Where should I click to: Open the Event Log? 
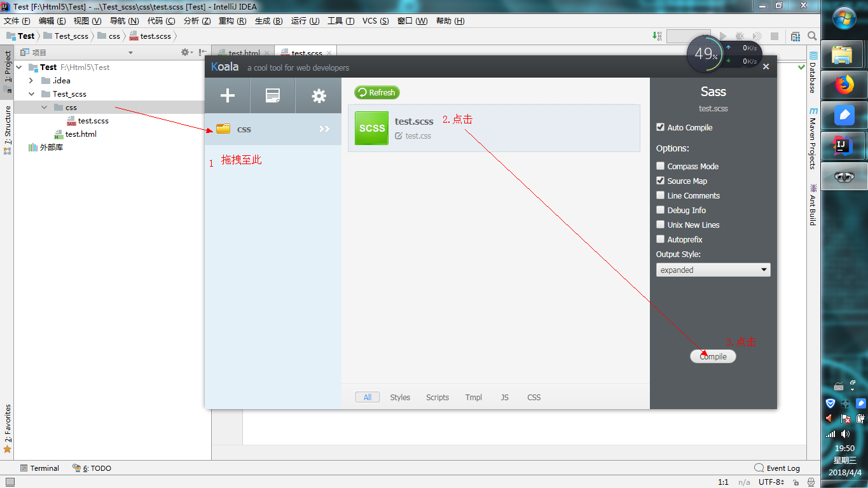(777, 468)
